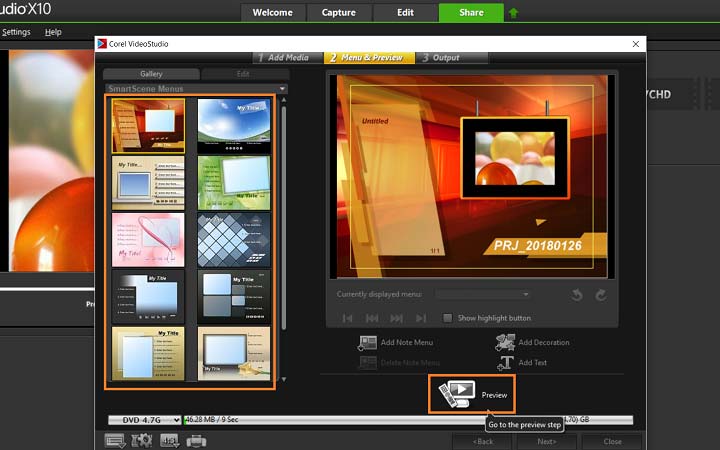Open the SmartScene Menus dropdown
The image size is (720, 450).
pos(283,89)
